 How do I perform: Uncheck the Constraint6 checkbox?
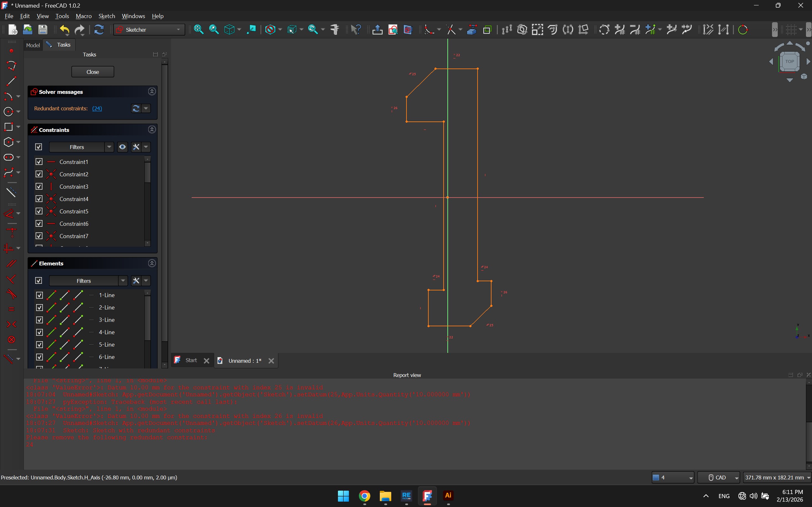[x=39, y=224]
